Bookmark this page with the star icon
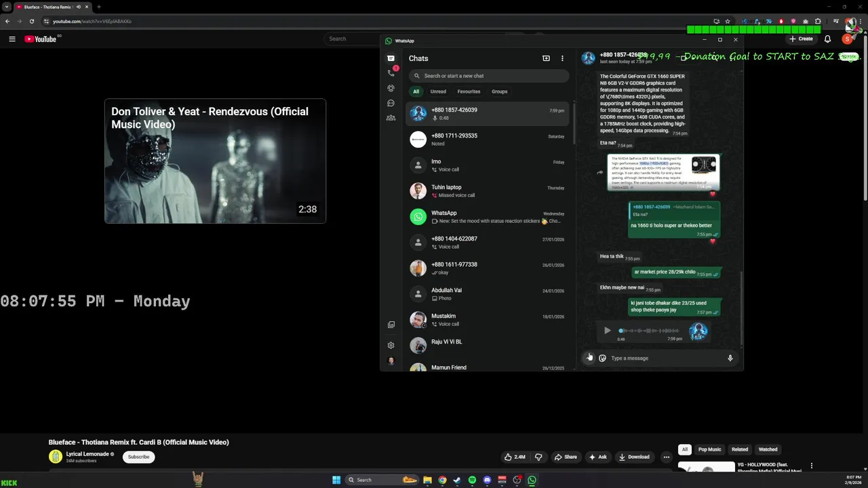Viewport: 868px width, 488px height. point(728,21)
